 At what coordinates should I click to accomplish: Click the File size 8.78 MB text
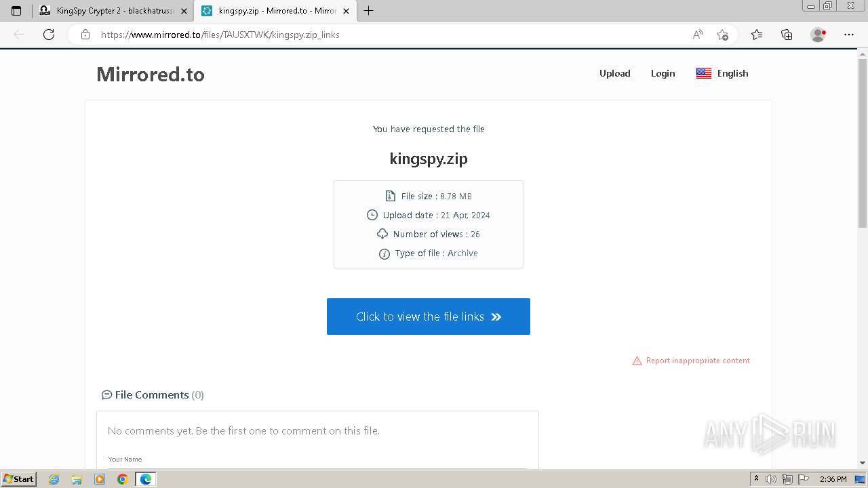pyautogui.click(x=436, y=196)
